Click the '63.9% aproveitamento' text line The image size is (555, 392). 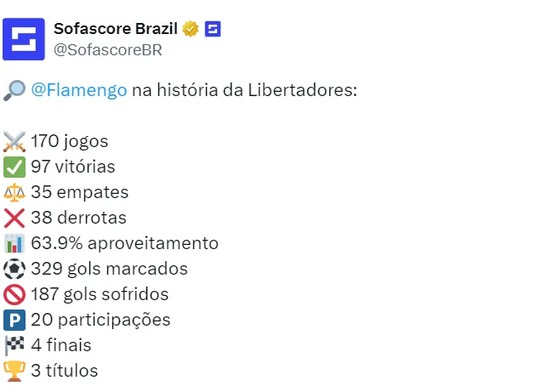click(x=124, y=243)
